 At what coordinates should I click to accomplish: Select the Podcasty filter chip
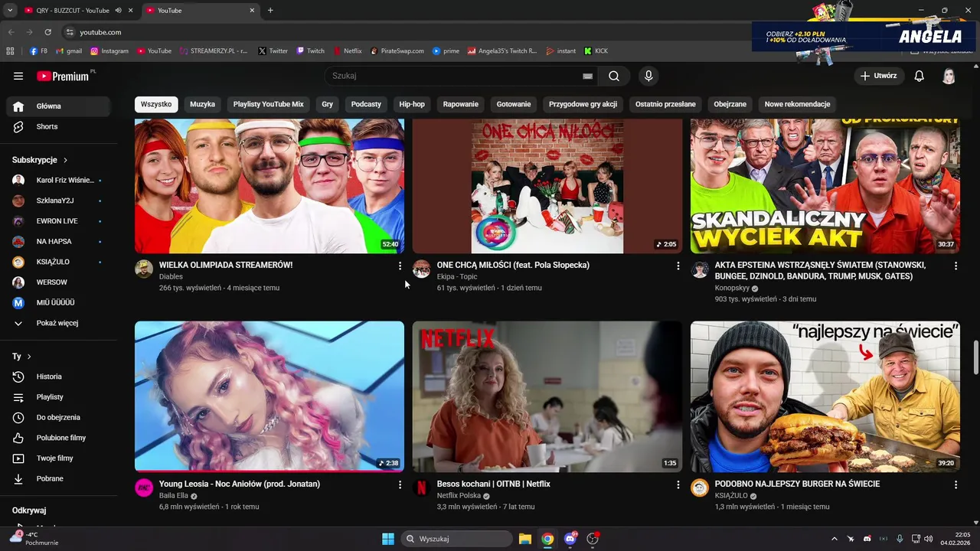pyautogui.click(x=366, y=104)
